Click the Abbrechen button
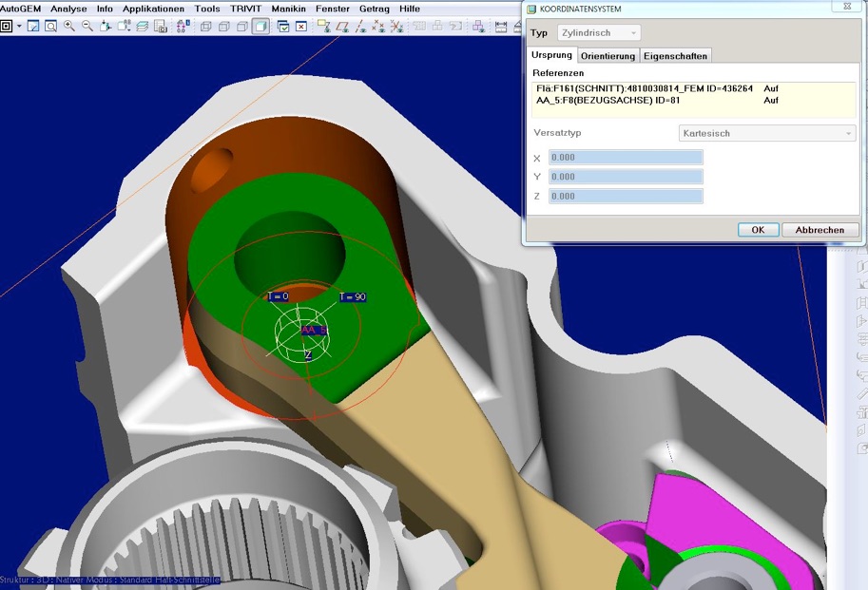Image resolution: width=868 pixels, height=590 pixels. point(820,230)
